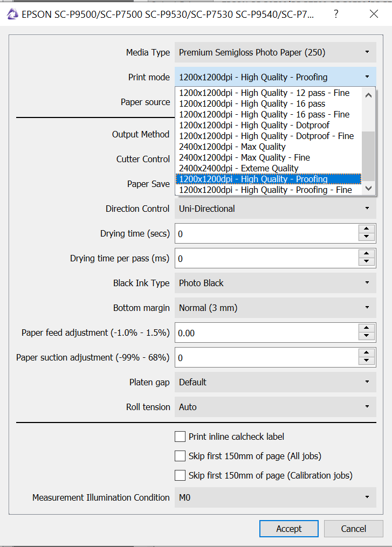Image resolution: width=392 pixels, height=547 pixels.
Task: Open the Media Type dropdown
Action: click(276, 52)
